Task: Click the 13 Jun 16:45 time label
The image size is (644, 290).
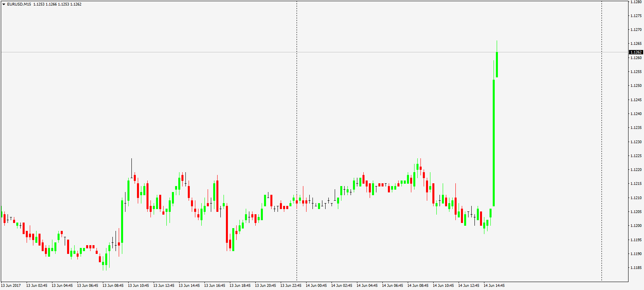Action: click(214, 286)
